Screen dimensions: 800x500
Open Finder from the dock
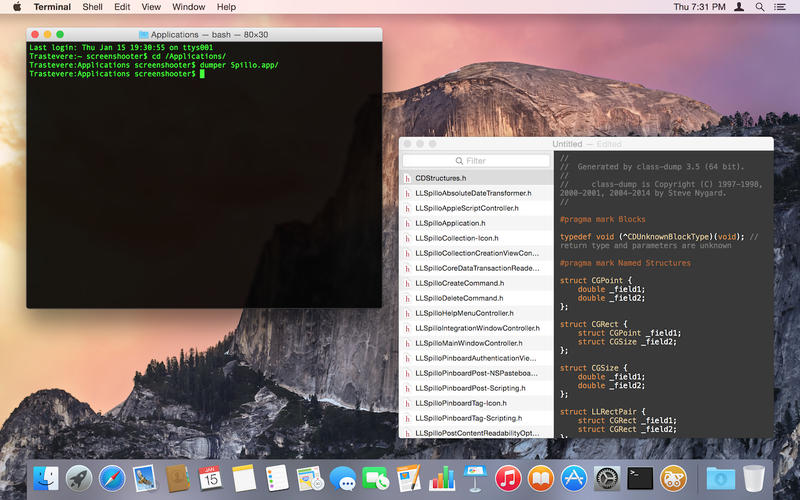point(46,478)
